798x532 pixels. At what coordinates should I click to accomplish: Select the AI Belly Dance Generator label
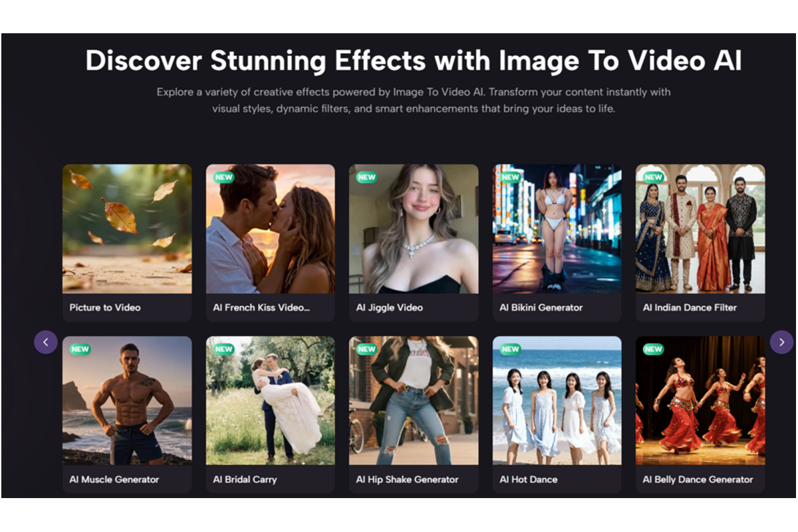698,479
